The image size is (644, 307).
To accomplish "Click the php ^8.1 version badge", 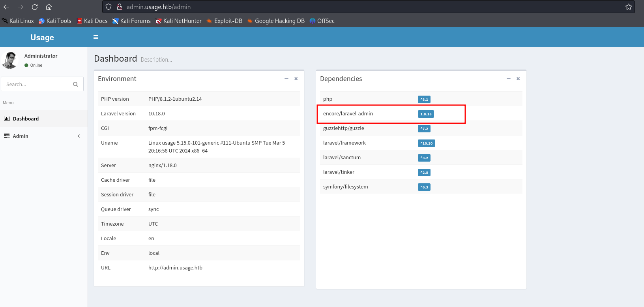I will point(424,99).
